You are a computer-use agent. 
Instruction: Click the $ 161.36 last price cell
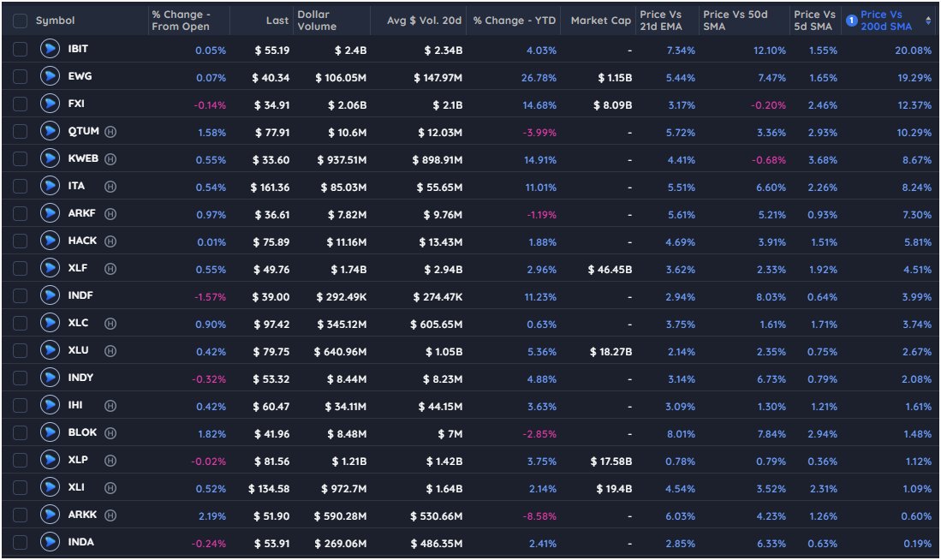click(x=270, y=188)
